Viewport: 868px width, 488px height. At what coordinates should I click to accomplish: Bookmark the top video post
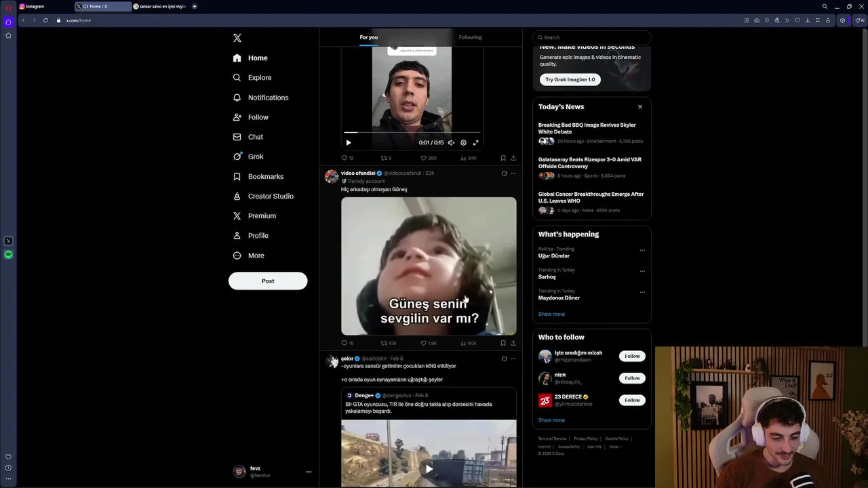click(502, 158)
